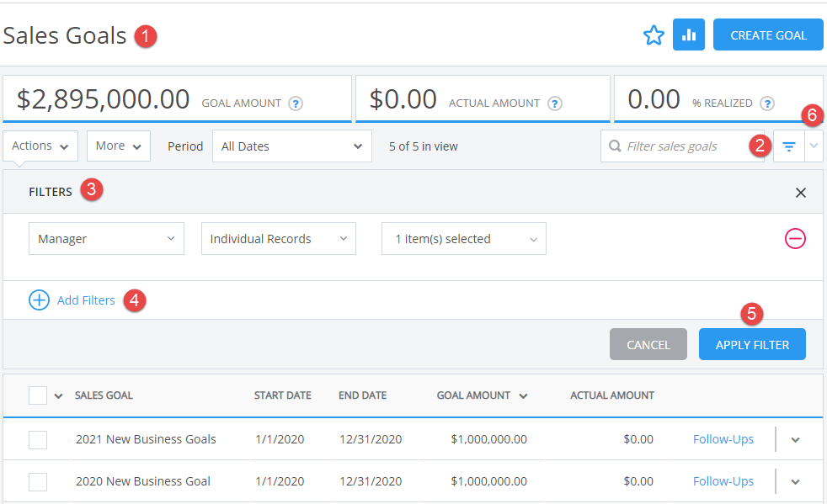Check the 2020 New Business Goal row

tap(38, 482)
